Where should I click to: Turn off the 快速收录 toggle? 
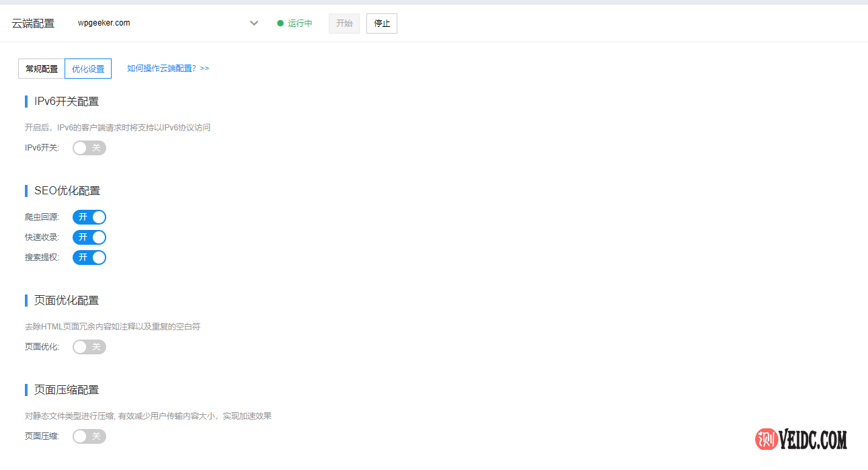(89, 237)
